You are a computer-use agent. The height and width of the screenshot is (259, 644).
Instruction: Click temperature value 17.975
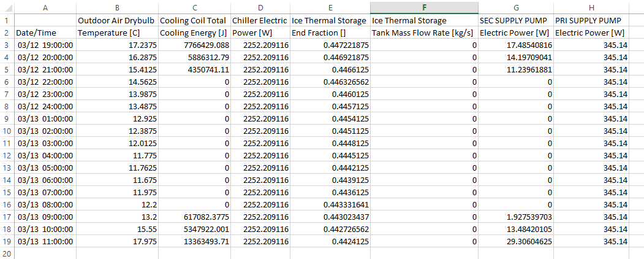(x=117, y=241)
